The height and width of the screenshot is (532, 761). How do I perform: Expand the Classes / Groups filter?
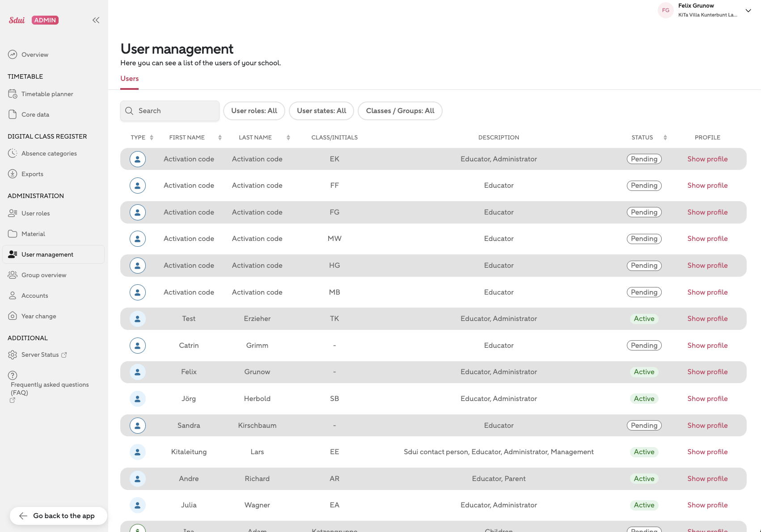tap(400, 111)
